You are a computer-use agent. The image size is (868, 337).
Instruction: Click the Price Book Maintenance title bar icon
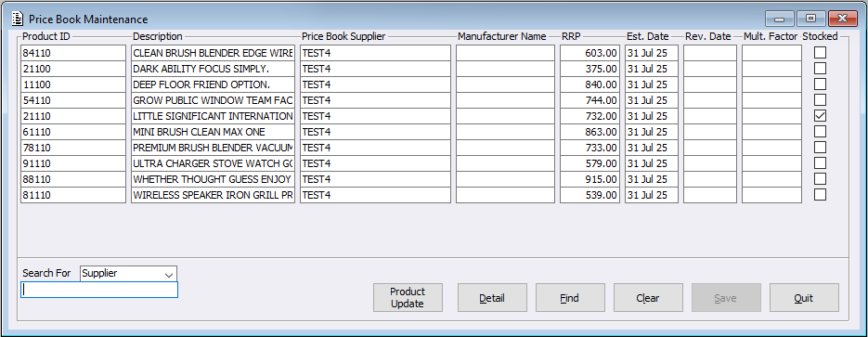pyautogui.click(x=17, y=19)
